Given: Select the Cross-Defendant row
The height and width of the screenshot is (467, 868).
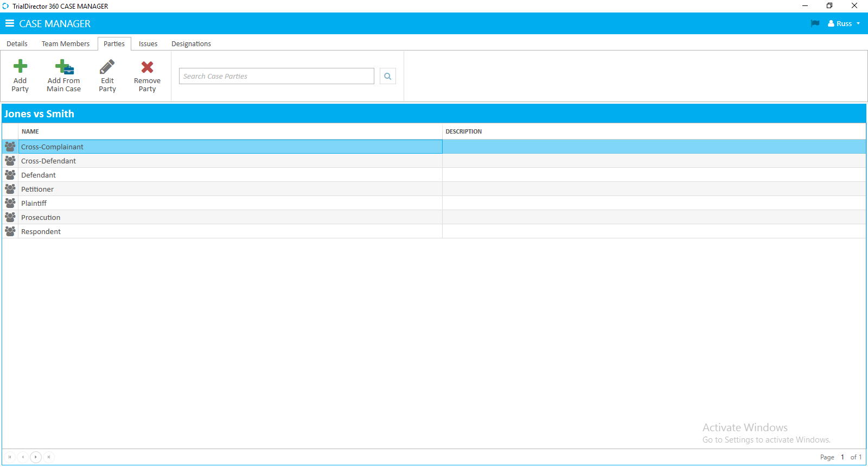Looking at the screenshot, I should click(x=434, y=161).
